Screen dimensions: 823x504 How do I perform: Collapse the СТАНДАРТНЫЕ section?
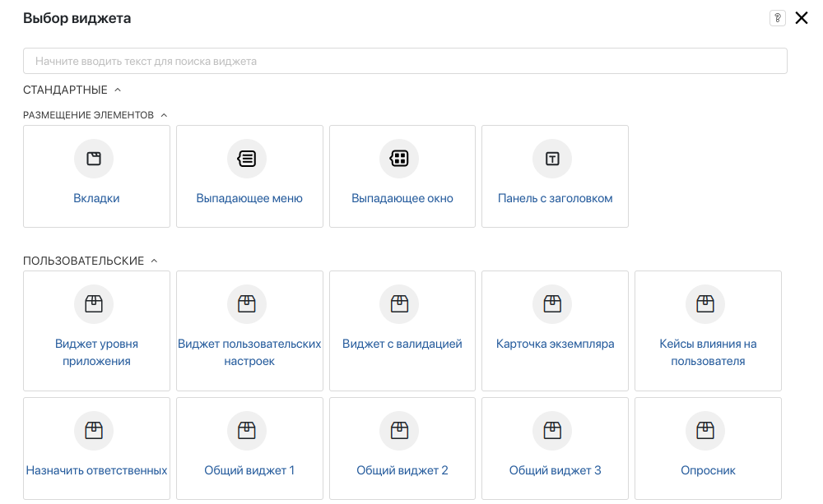(117, 90)
